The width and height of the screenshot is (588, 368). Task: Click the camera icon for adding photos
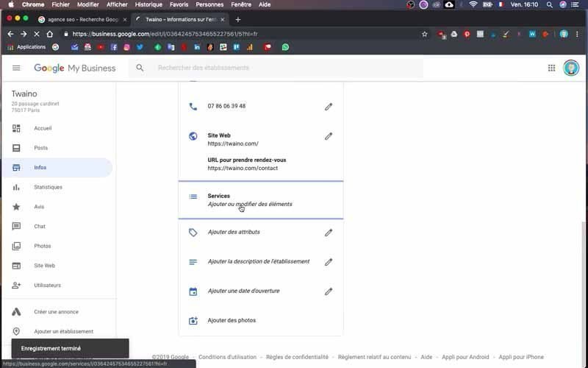coord(193,321)
